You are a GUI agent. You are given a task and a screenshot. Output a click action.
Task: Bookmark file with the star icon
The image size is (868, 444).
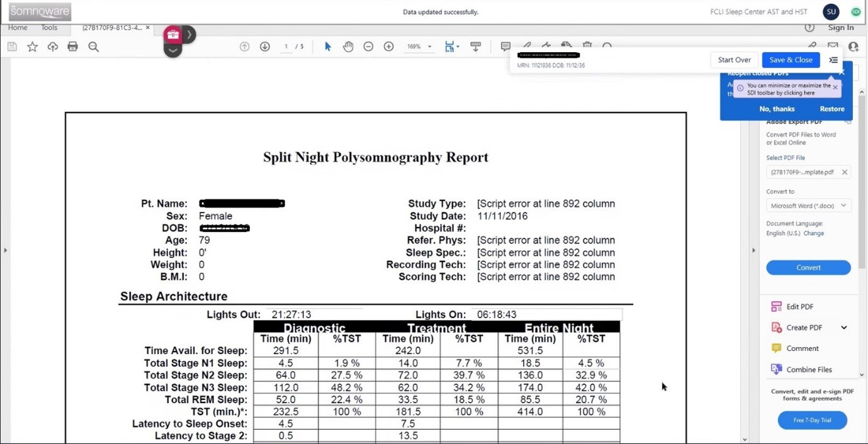click(32, 47)
